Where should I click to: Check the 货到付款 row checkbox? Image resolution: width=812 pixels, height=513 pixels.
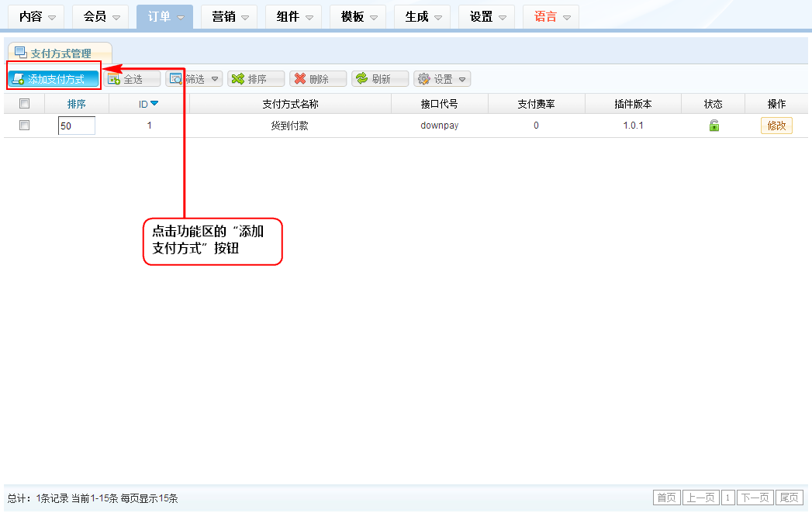pyautogui.click(x=24, y=126)
